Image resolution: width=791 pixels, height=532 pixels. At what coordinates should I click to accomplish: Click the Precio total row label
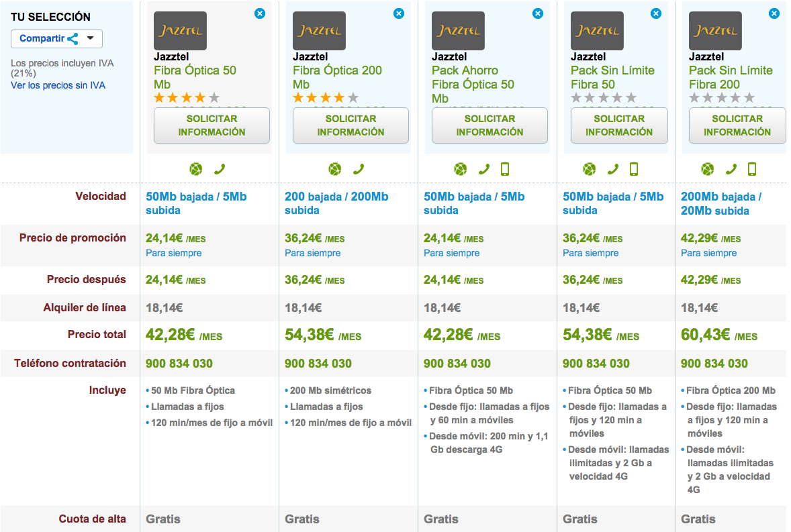click(x=97, y=335)
